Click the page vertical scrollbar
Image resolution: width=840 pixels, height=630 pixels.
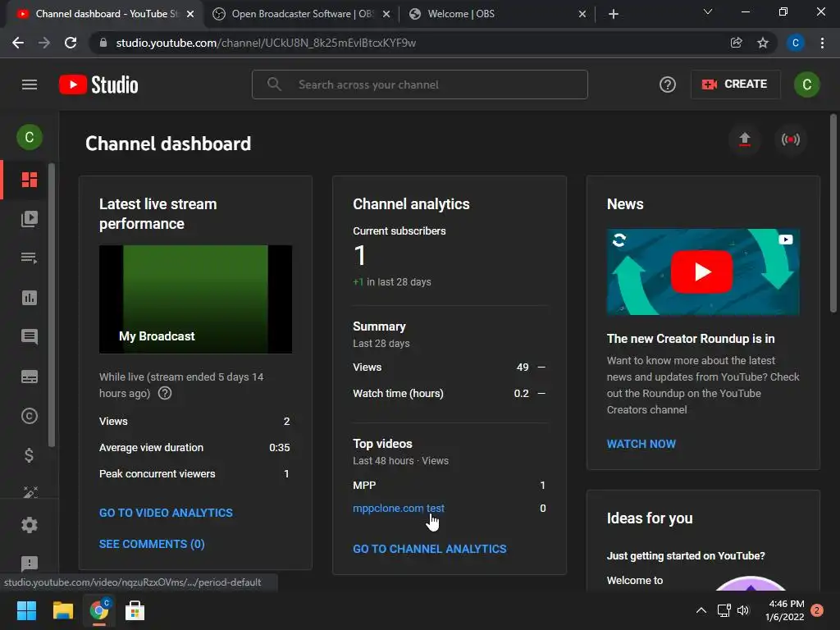833,213
